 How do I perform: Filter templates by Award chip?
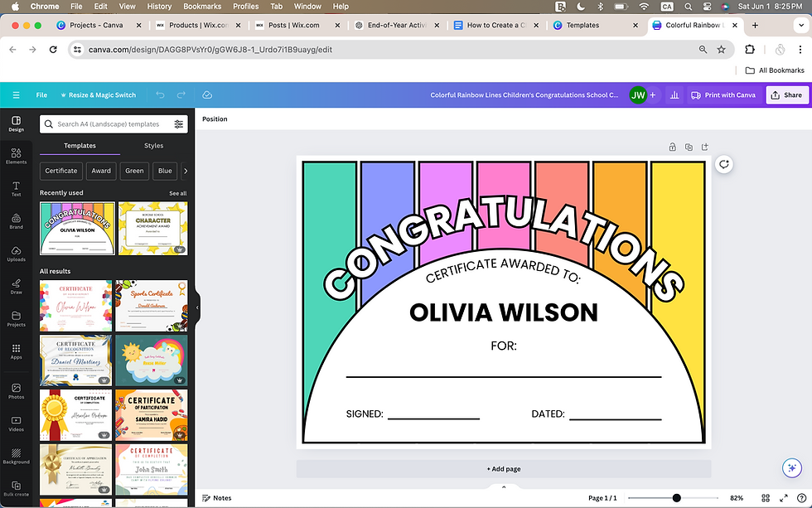[101, 171]
